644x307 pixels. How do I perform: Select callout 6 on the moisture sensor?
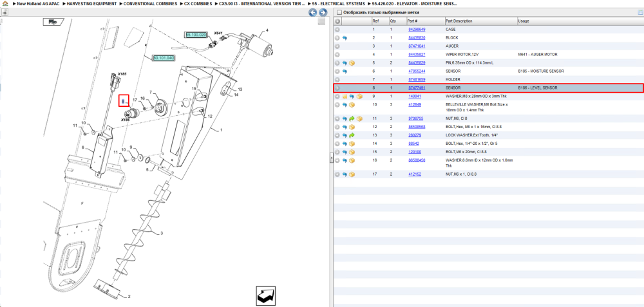(82, 147)
